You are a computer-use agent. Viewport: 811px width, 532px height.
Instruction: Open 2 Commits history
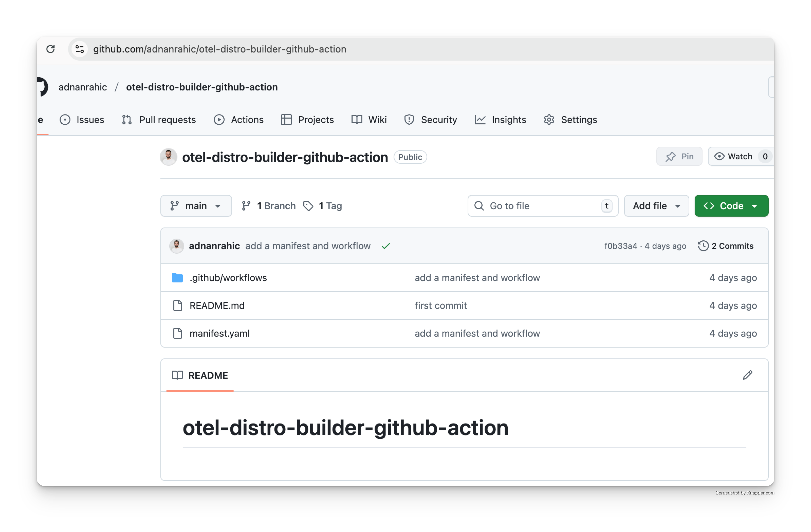(725, 246)
